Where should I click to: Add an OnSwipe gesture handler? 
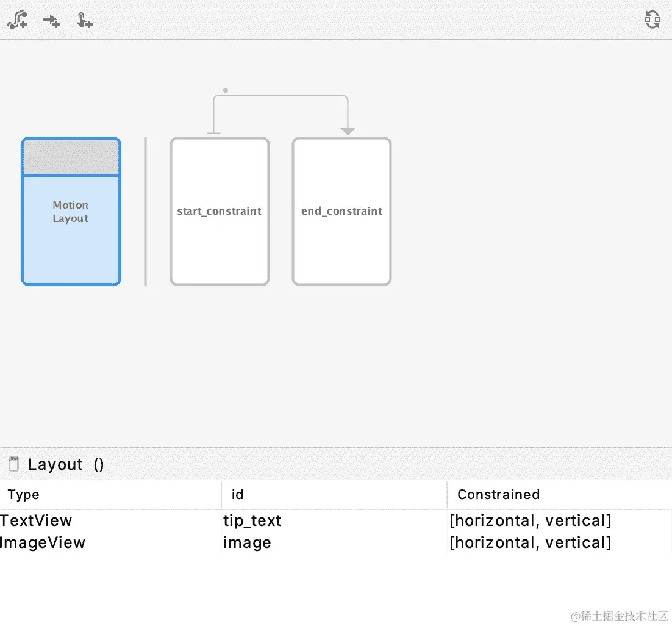pyautogui.click(x=51, y=20)
